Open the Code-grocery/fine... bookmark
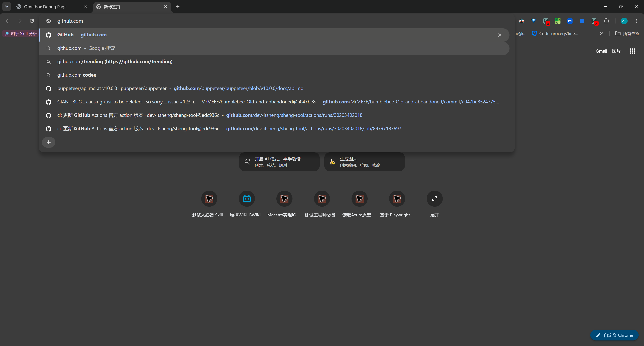The width and height of the screenshot is (644, 346). point(555,34)
